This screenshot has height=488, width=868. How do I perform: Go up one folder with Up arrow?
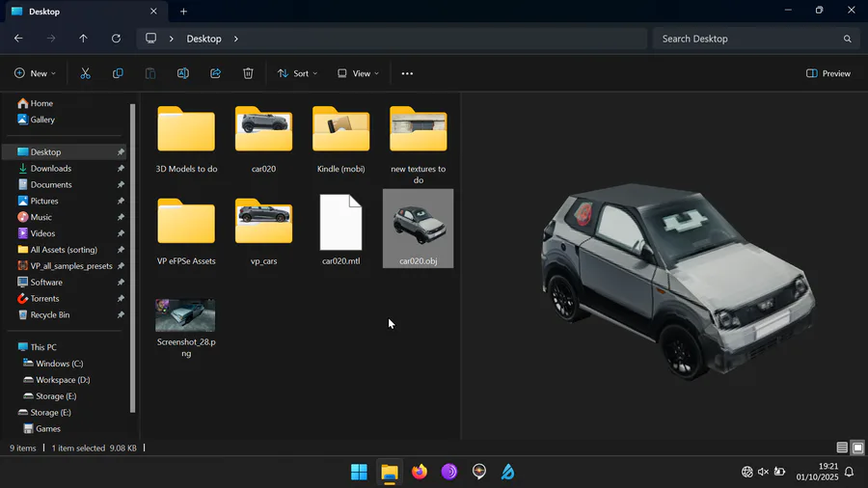click(x=83, y=39)
